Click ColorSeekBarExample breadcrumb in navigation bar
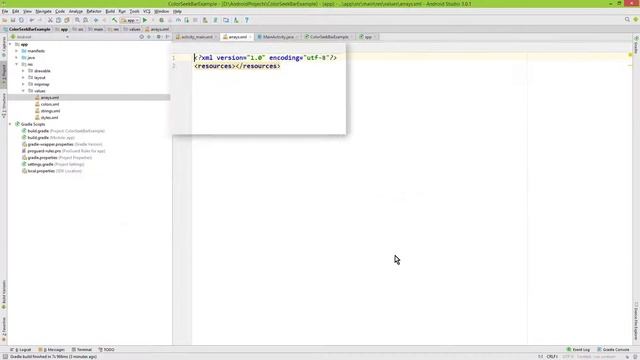640x360 pixels. [27, 29]
